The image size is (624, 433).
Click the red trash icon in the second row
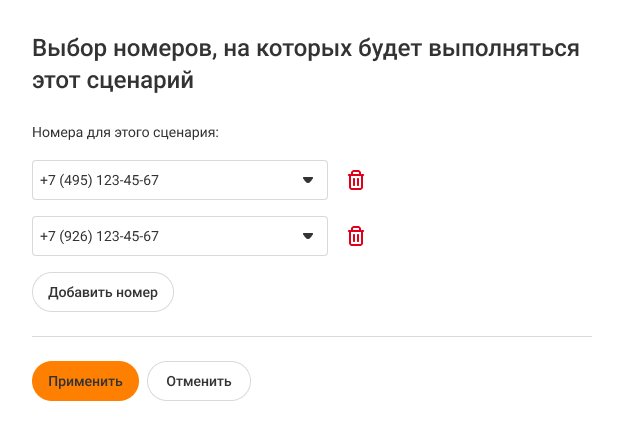356,236
